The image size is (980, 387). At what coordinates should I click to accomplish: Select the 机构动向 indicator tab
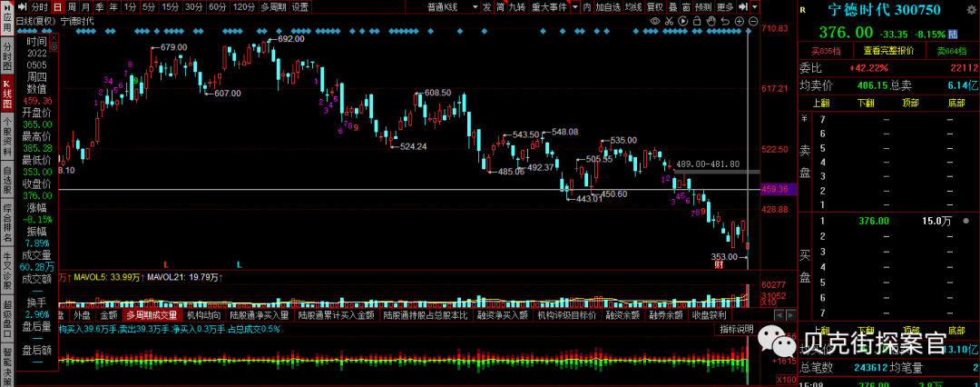(203, 315)
